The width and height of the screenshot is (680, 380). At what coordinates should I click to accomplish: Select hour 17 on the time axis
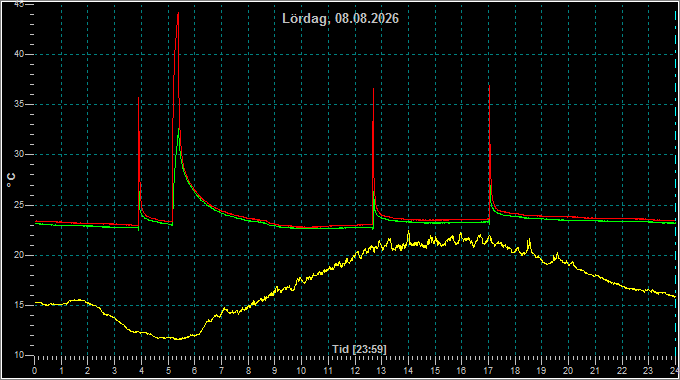click(x=488, y=371)
